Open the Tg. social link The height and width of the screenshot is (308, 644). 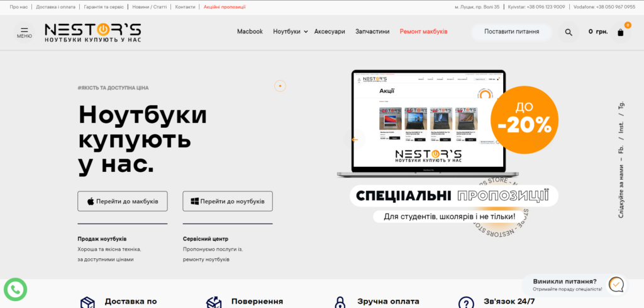point(621,105)
